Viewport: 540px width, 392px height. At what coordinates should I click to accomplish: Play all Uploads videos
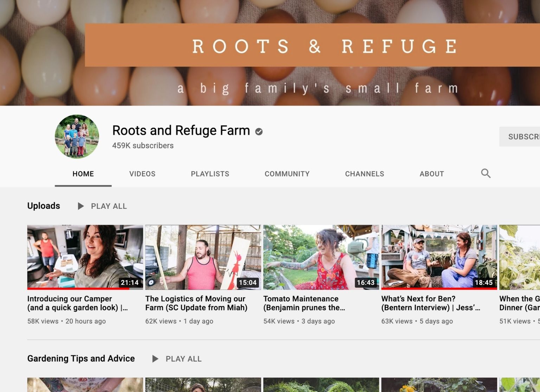click(102, 206)
